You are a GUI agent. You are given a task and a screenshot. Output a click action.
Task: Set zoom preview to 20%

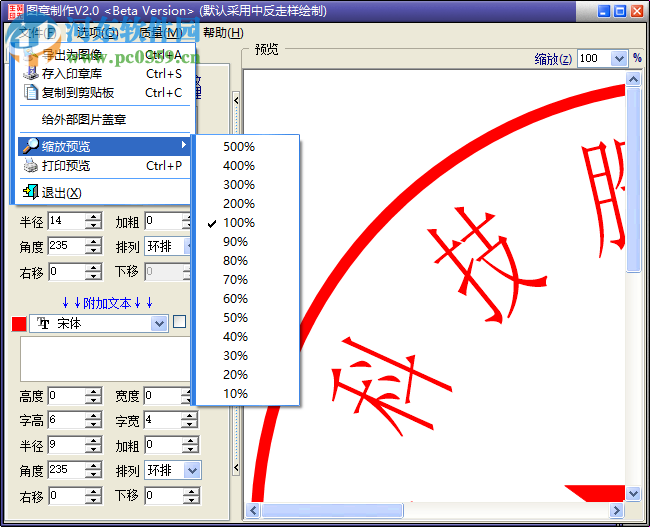tap(247, 374)
